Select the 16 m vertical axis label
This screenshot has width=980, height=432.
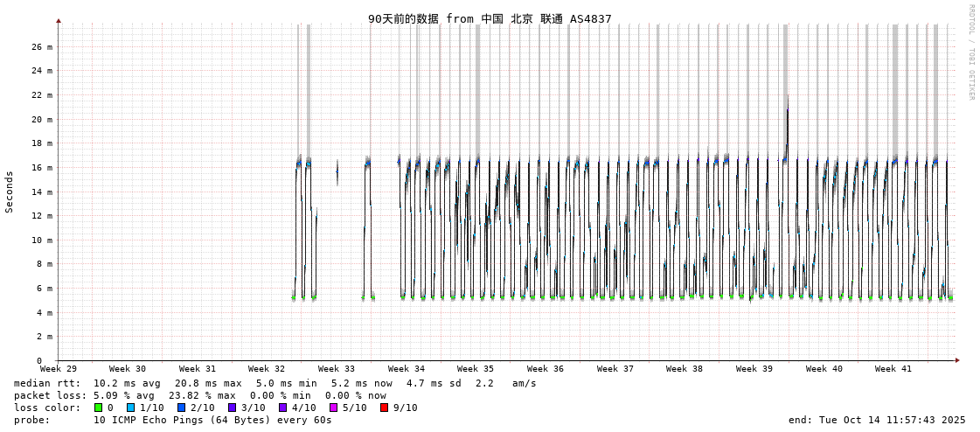pyautogui.click(x=43, y=168)
